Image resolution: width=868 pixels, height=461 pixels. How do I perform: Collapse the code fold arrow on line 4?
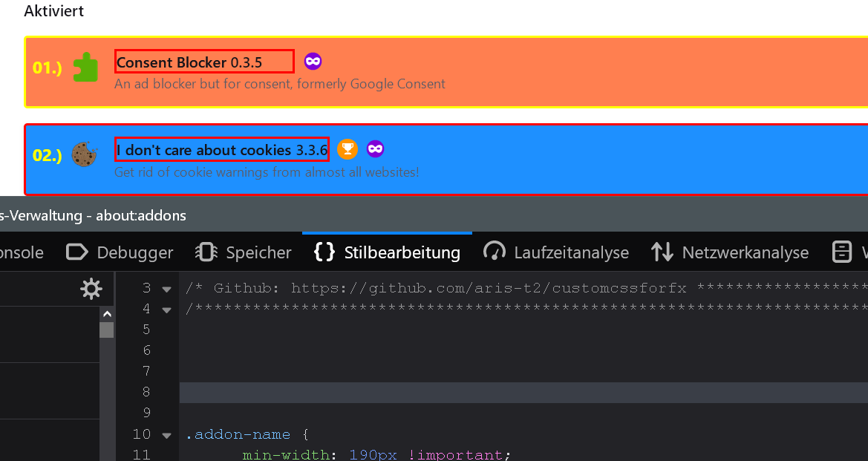(x=166, y=310)
